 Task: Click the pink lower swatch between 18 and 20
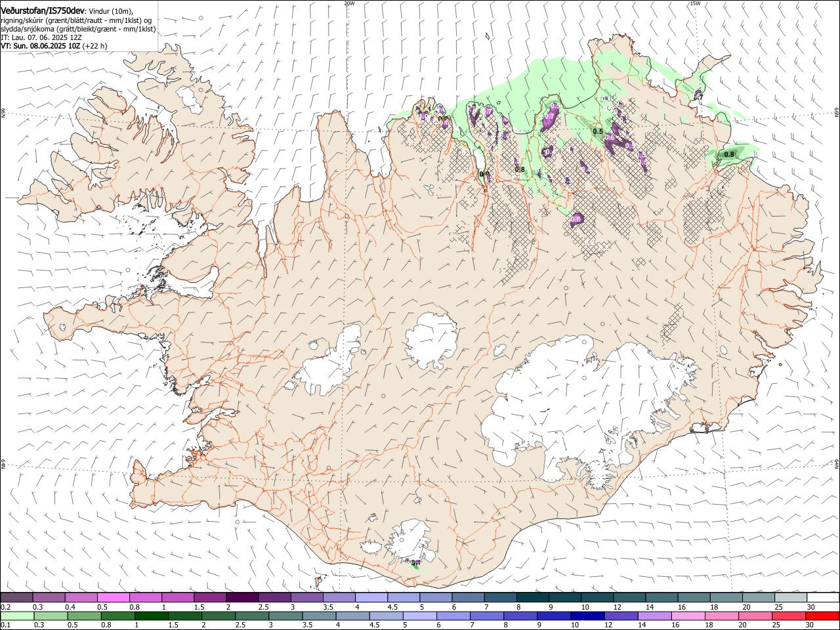721,616
